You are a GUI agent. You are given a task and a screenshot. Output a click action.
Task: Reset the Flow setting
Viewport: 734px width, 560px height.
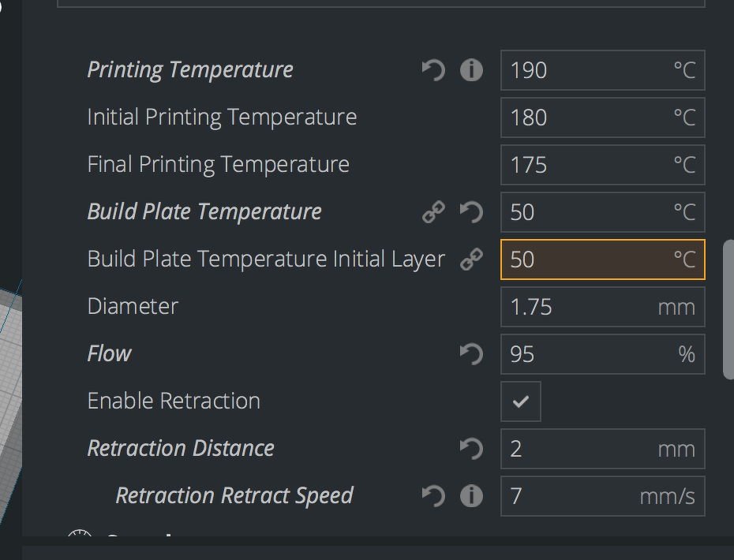471,353
